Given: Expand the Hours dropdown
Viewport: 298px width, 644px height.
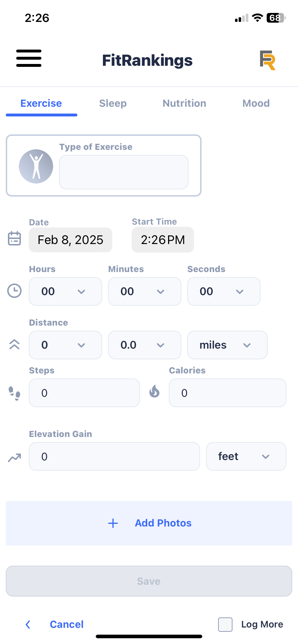Looking at the screenshot, I should (66, 291).
